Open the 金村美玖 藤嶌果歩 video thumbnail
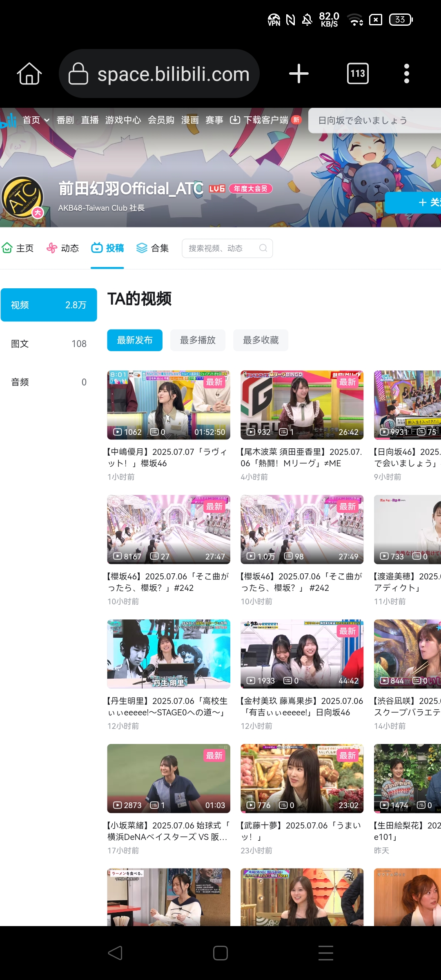 302,654
